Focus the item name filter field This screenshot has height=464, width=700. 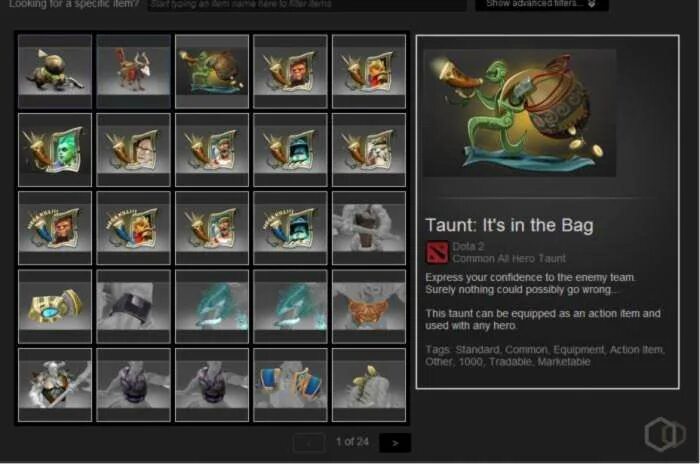(307, 4)
